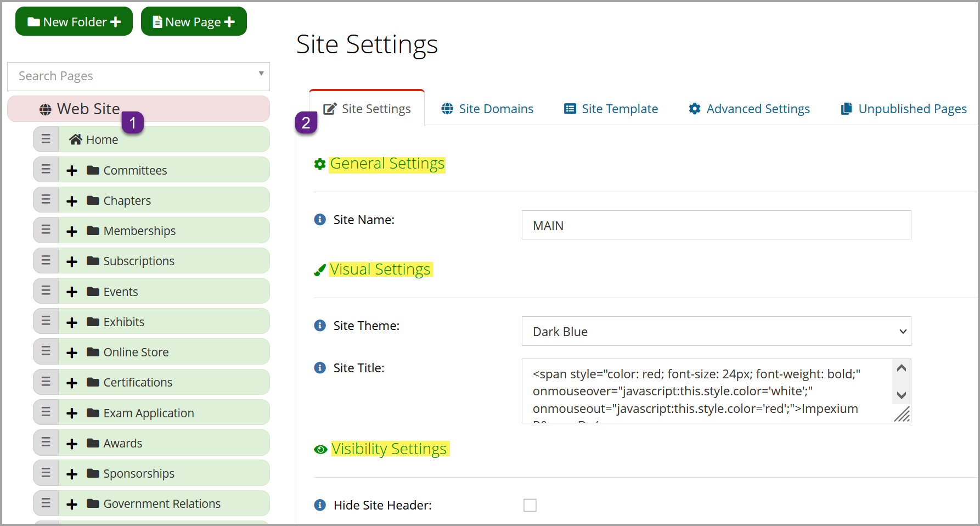The image size is (980, 526).
Task: Expand the Committees folder
Action: click(x=72, y=170)
